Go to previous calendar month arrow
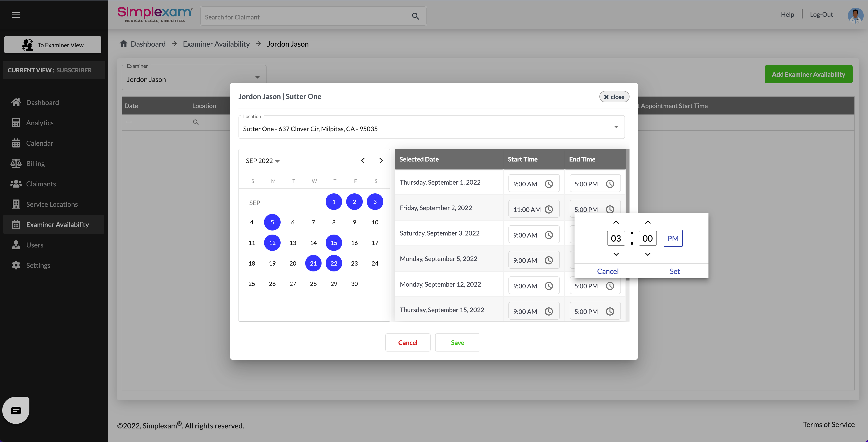Screen dimensions: 868x442 tap(362, 161)
